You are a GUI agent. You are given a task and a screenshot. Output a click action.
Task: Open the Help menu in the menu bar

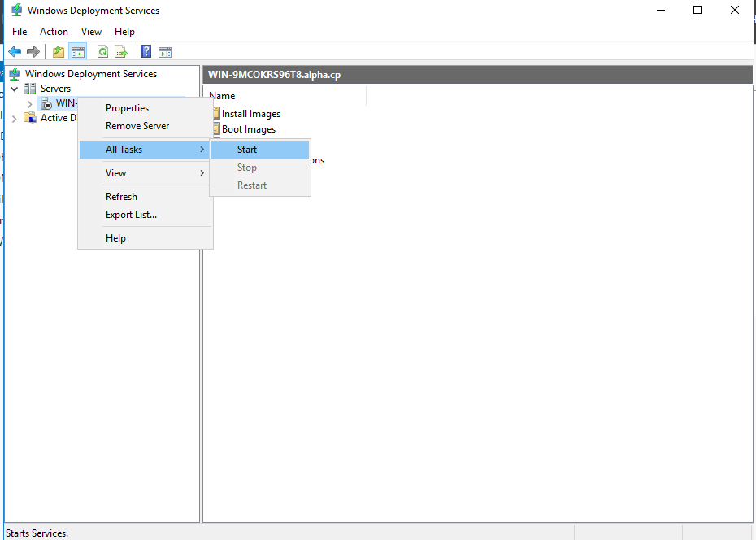[124, 32]
